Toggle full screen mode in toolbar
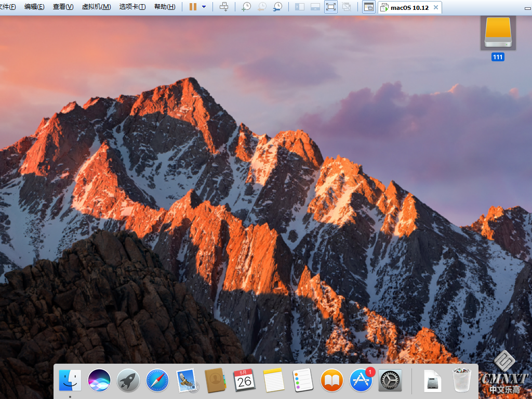Screen dimensions: 532x399 click(330, 7)
